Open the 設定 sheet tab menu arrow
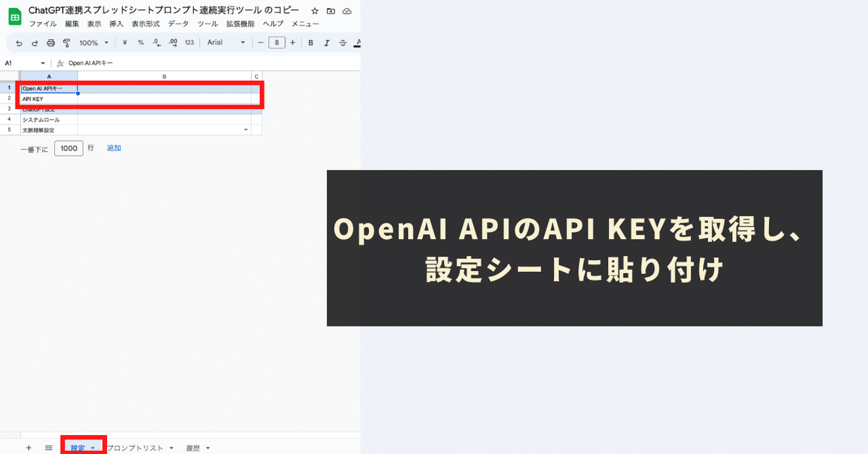This screenshot has width=868, height=454. (x=93, y=448)
